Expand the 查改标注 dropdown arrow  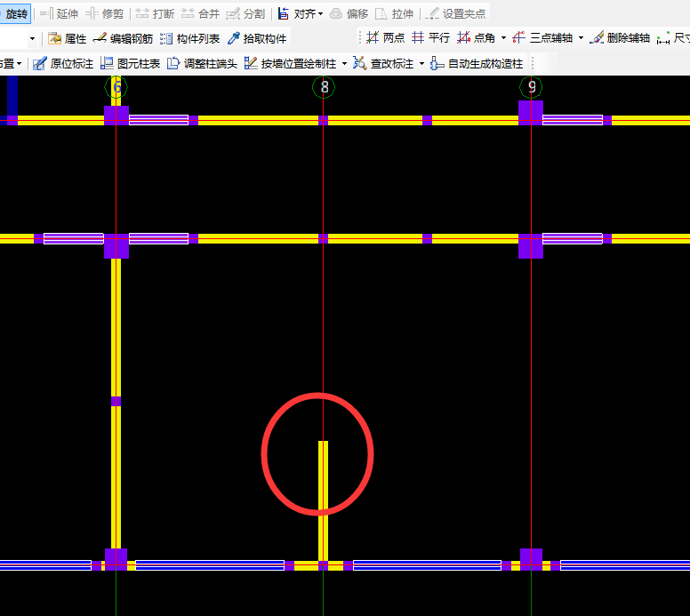[x=421, y=64]
